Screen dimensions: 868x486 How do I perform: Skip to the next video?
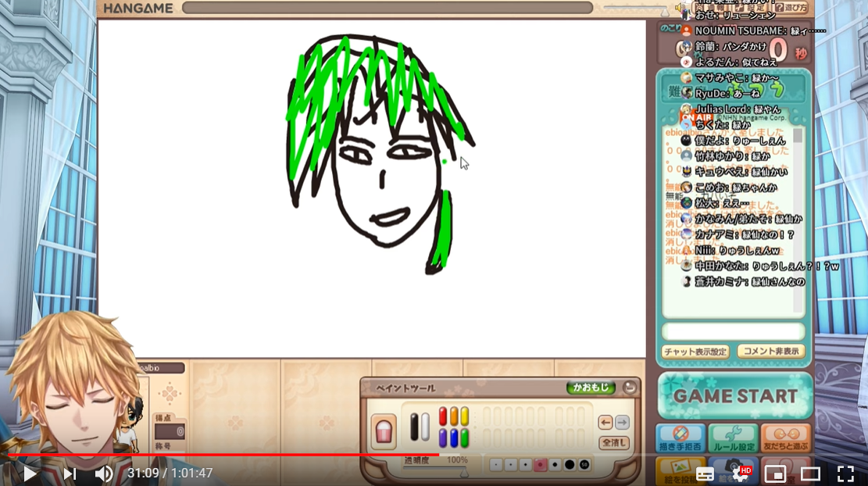pos(70,473)
